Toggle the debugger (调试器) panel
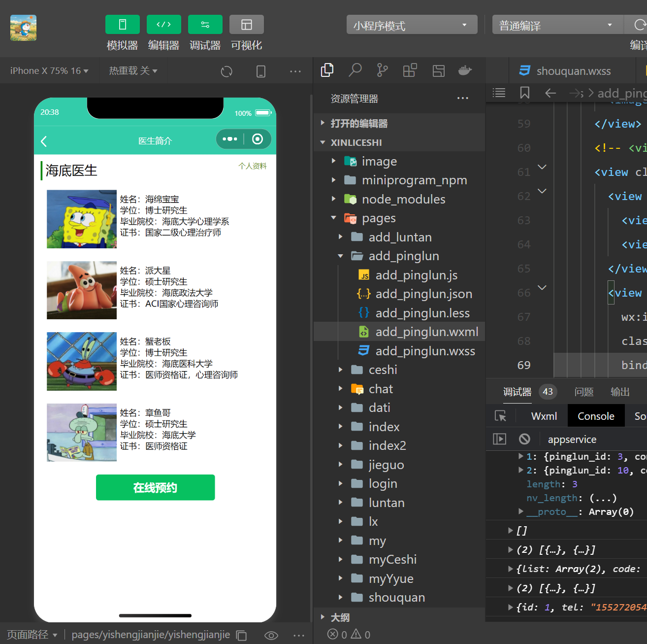 (205, 25)
